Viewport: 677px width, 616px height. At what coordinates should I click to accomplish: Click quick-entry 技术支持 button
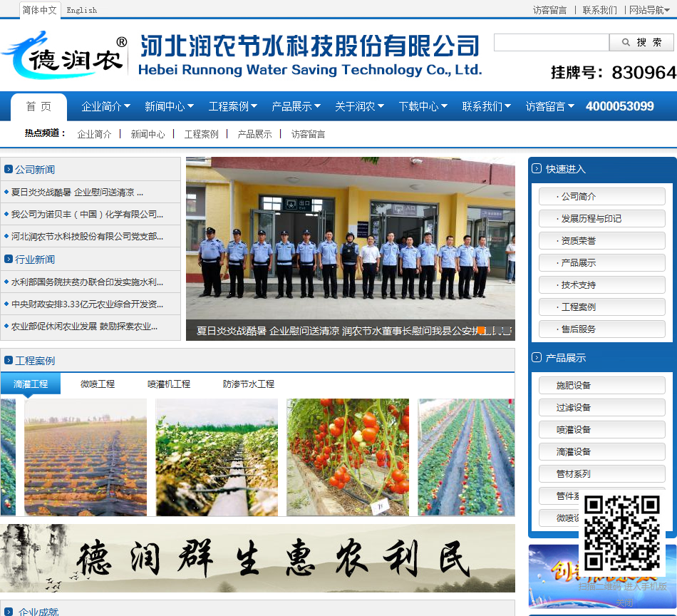click(602, 284)
